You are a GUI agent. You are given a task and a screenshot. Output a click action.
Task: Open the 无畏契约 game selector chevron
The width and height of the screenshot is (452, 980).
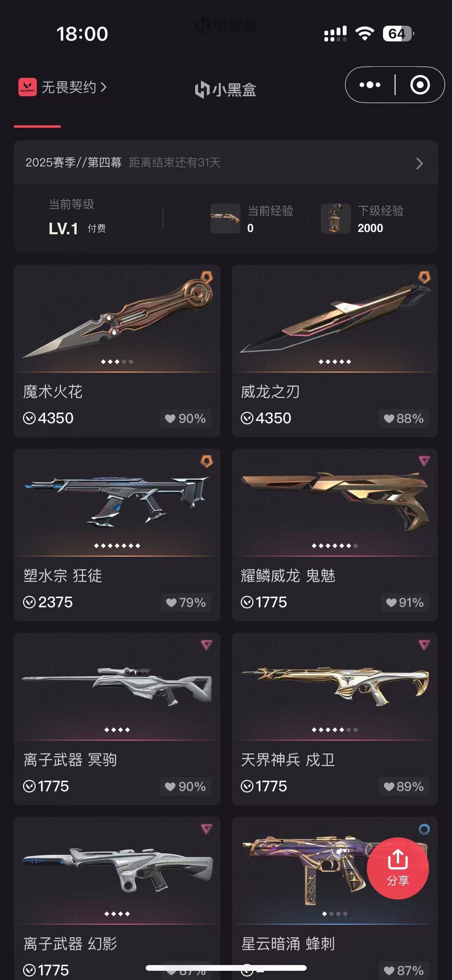[x=103, y=87]
